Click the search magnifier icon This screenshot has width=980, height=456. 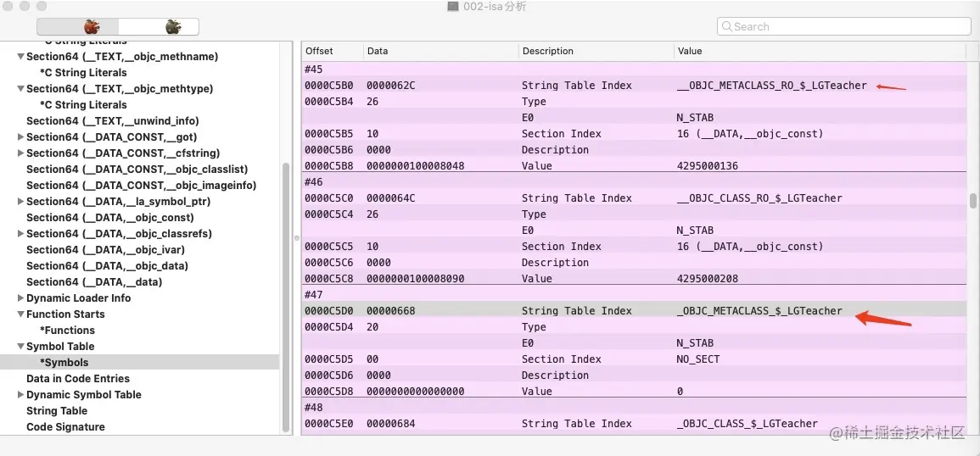coord(727,26)
